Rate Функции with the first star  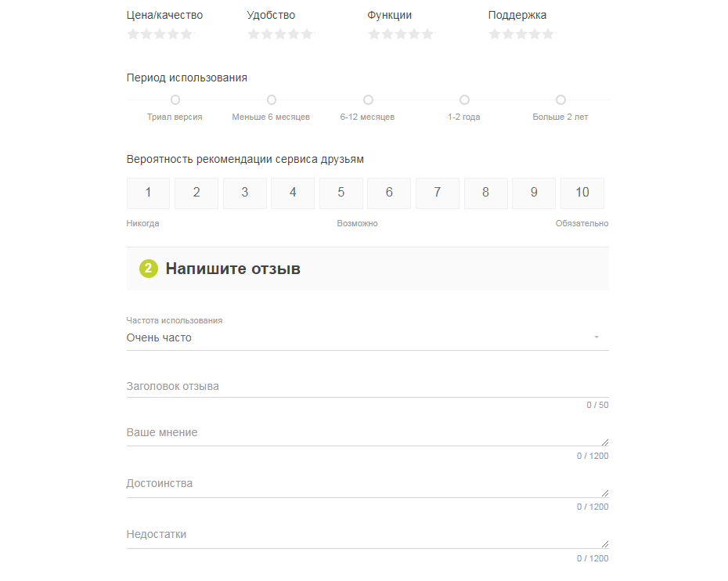374,34
